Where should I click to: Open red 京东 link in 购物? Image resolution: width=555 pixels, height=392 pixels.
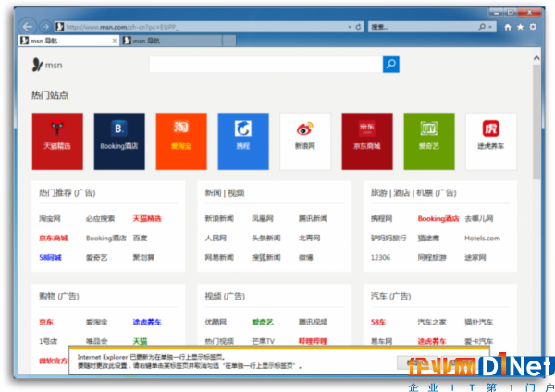point(46,322)
